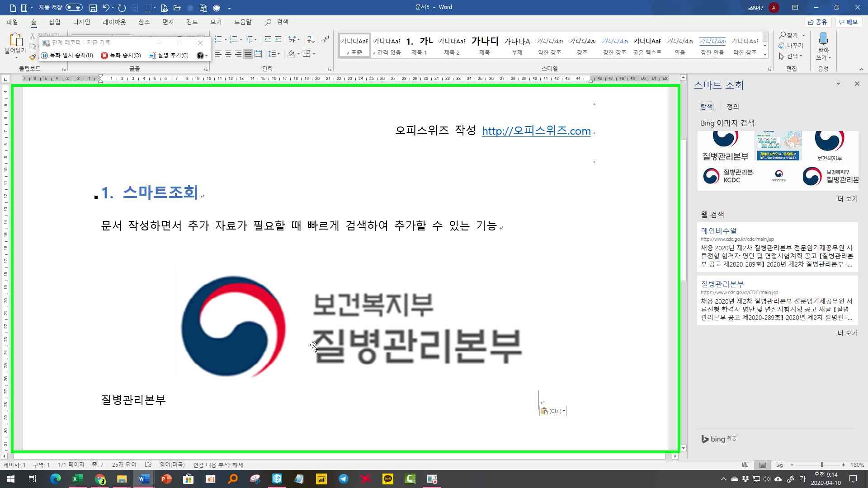Toggle the AutoSave (자동 저장) switch

point(74,8)
